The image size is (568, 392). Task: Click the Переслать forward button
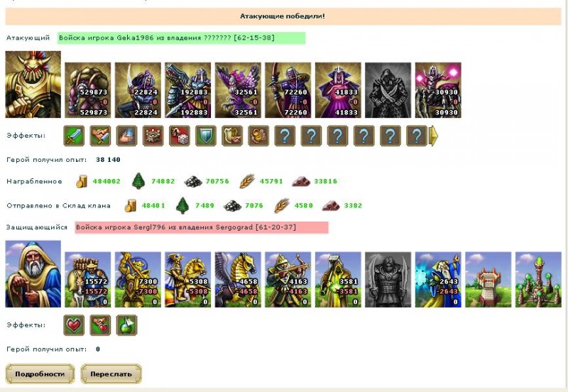pos(111,374)
